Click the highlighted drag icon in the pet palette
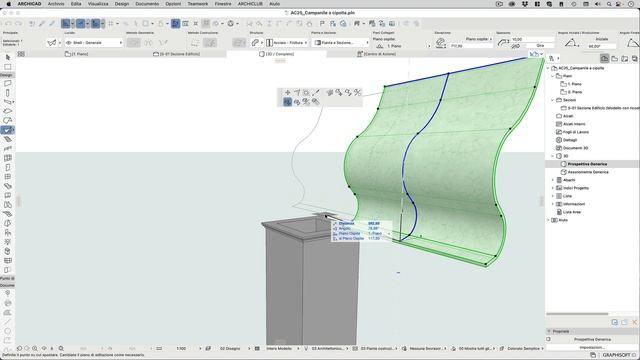The height and width of the screenshot is (360, 640). tap(288, 102)
